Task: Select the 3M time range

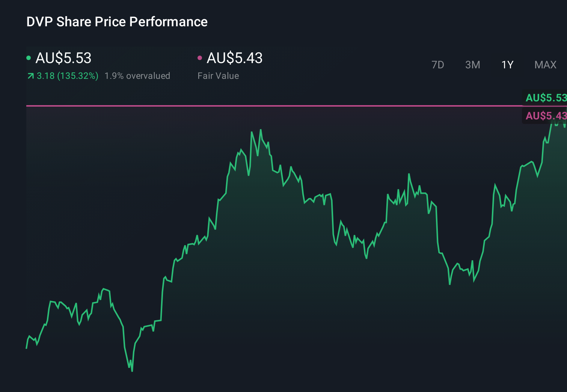Action: coord(472,65)
